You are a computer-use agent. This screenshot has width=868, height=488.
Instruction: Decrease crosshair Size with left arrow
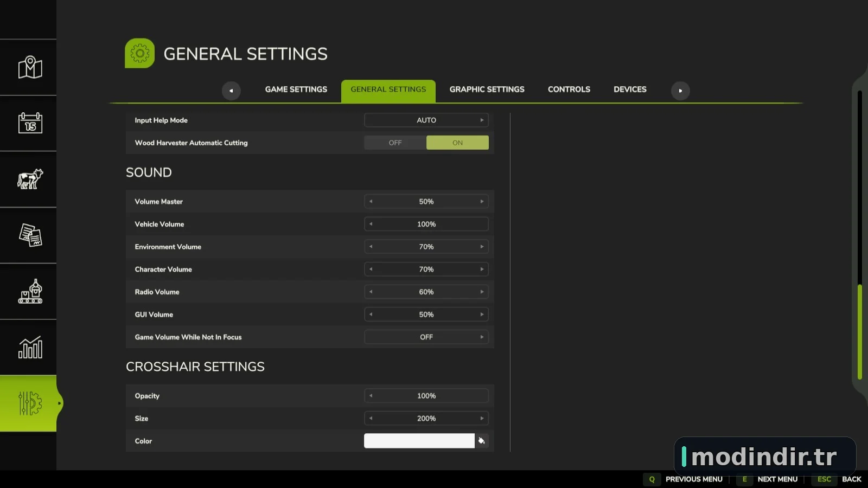[371, 419]
